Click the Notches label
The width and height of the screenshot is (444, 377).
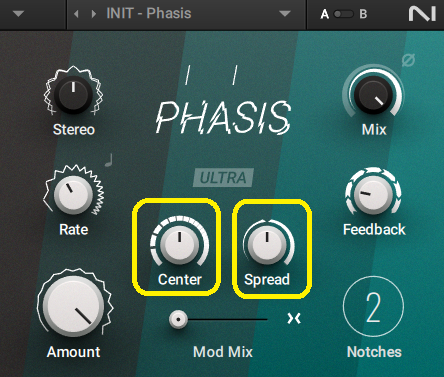374,352
